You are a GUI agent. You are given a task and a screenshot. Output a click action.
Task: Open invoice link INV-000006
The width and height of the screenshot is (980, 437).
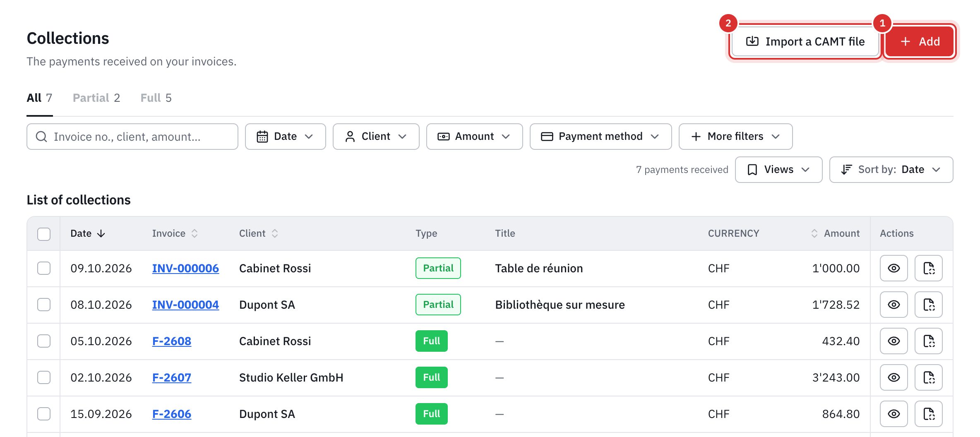(x=185, y=268)
